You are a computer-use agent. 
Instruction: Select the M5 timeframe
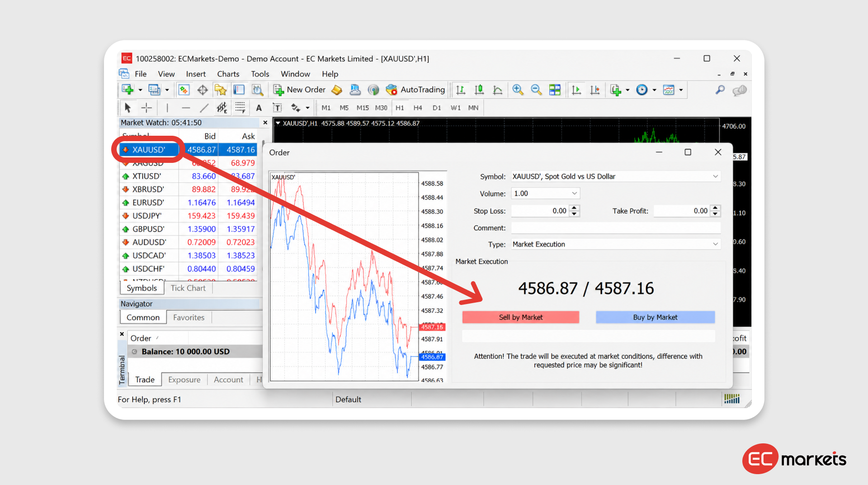[344, 108]
